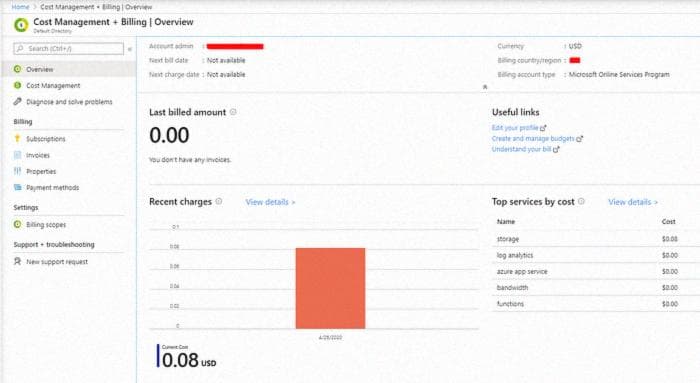Click the search magnifier icon
This screenshot has height=383, width=700.
click(20, 48)
